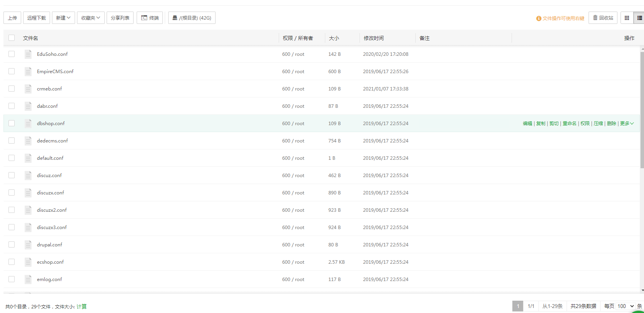
Task: Click the file icon for ecshop.conf
Action: click(28, 262)
